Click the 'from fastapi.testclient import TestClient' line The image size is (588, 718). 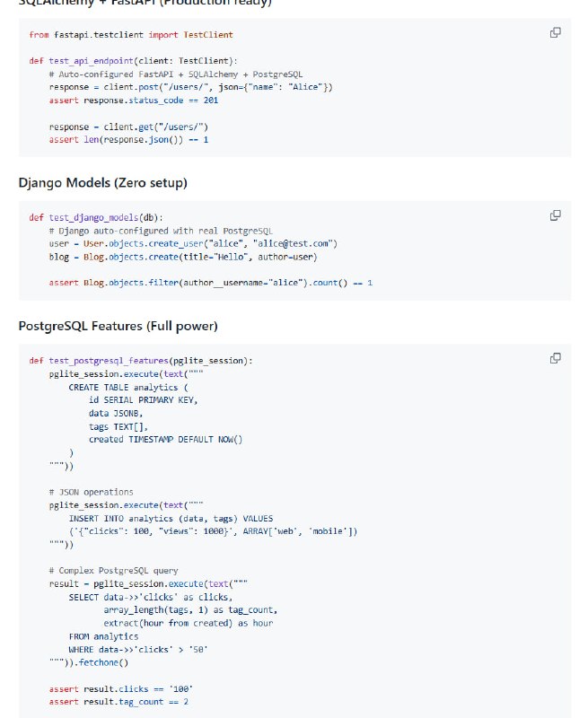click(131, 35)
